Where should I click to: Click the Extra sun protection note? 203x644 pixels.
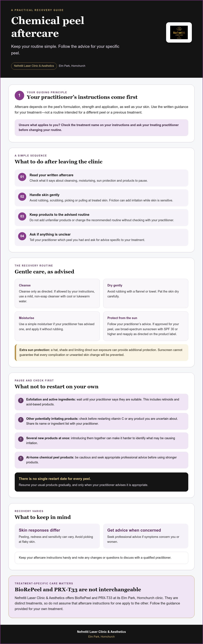101,353
